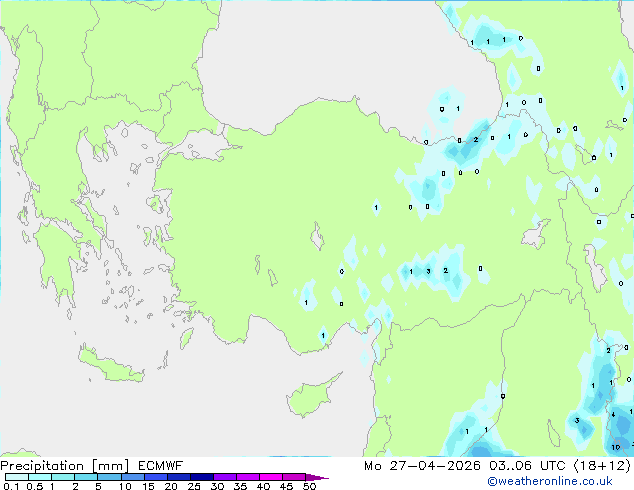This screenshot has height=490, width=634.
Task: Select the 35–40 mm violet legend swatch
Action: click(247, 477)
